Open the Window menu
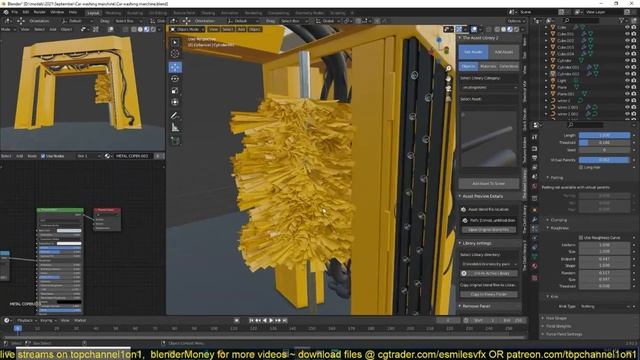The width and height of the screenshot is (640, 360). 57,12
